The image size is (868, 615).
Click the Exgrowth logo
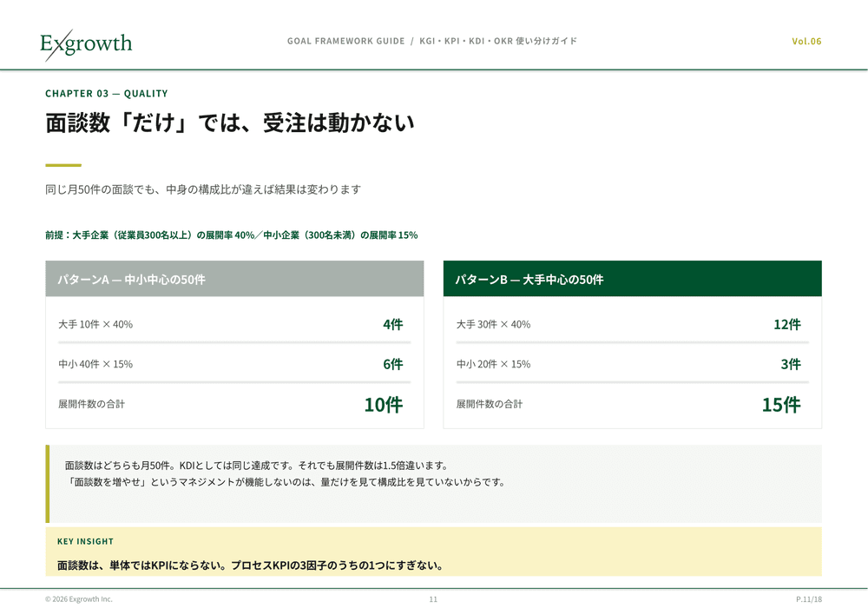click(86, 43)
